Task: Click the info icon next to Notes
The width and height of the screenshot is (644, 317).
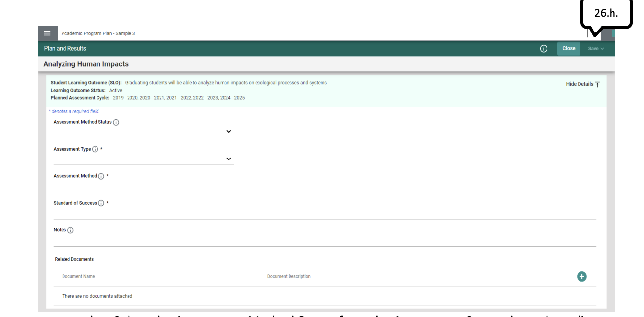Action: [70, 230]
